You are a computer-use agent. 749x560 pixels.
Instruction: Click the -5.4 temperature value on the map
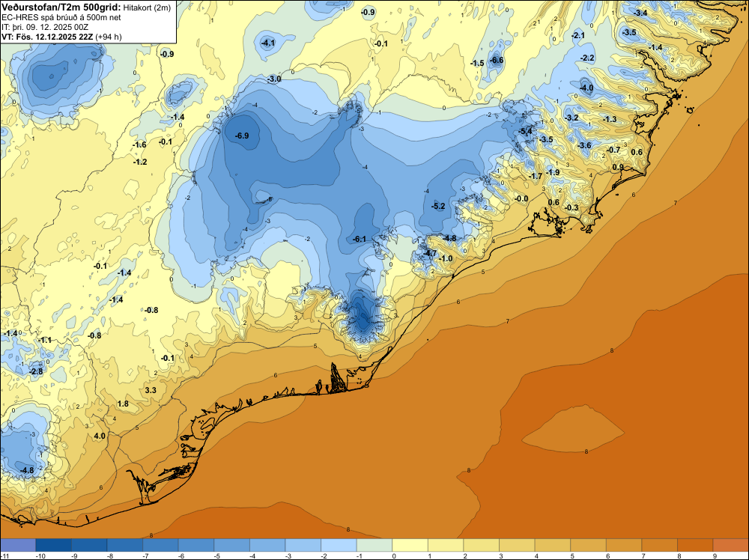(x=526, y=131)
